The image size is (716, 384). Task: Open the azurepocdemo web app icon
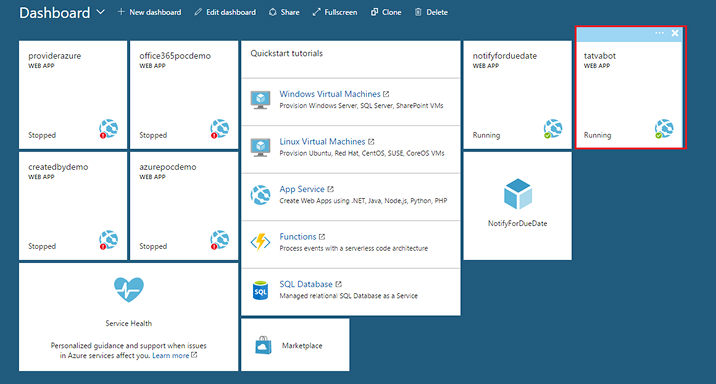coord(220,240)
